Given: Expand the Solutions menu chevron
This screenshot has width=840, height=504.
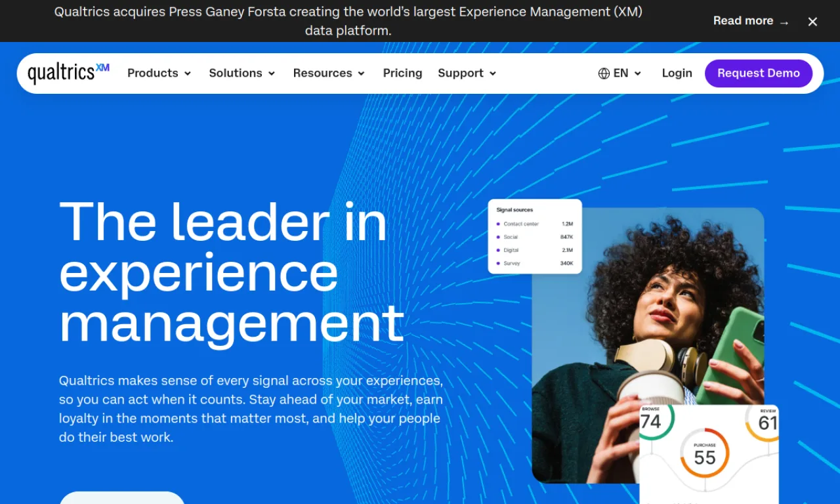Looking at the screenshot, I should click(x=272, y=73).
